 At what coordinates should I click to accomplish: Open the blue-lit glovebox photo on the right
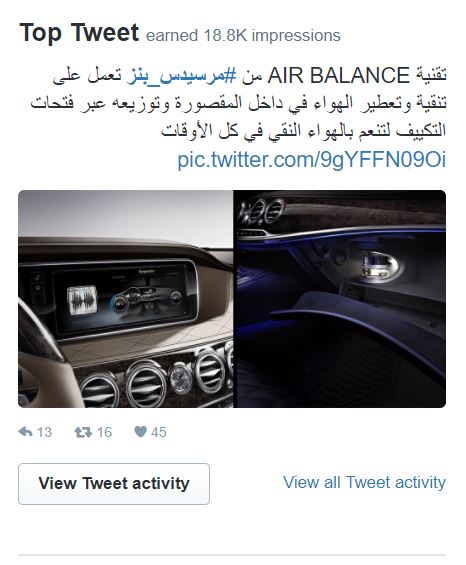(340, 299)
